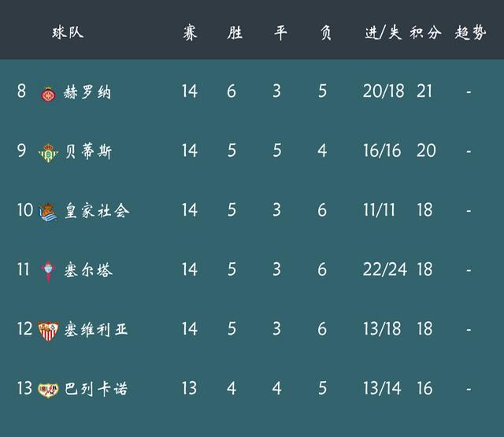This screenshot has height=437, width=504.
Task: Click the trend dash for 赫罗纳
Action: 469,92
